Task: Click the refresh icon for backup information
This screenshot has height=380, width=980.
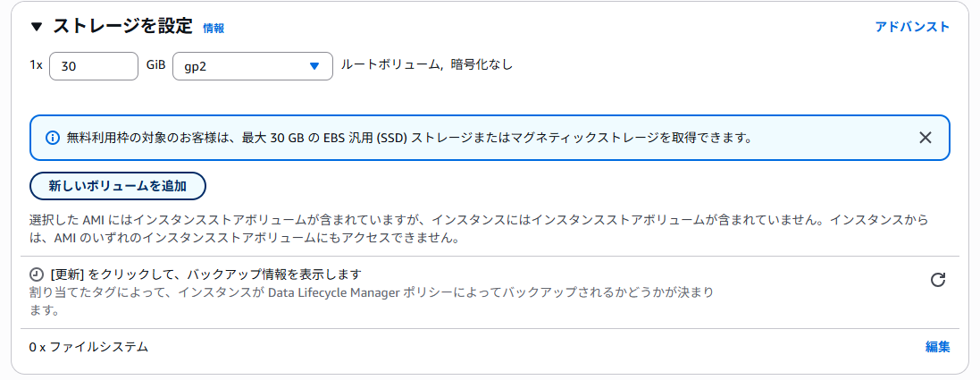Action: click(937, 280)
